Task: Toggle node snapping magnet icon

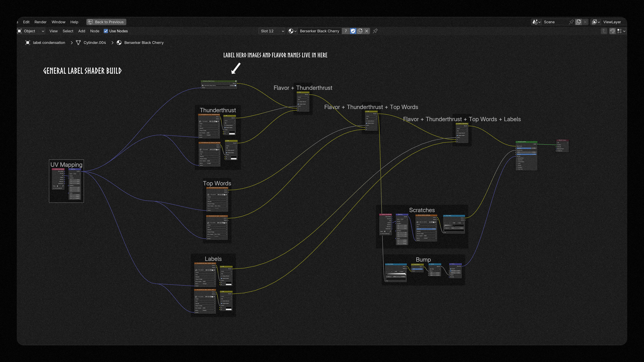Action: (x=612, y=31)
